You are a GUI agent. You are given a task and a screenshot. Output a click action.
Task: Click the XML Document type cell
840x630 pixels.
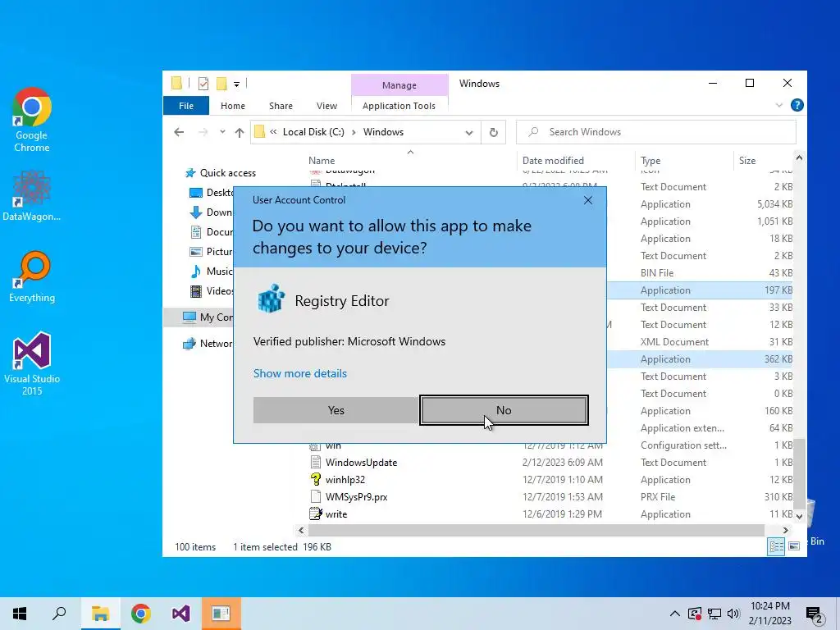coord(674,342)
